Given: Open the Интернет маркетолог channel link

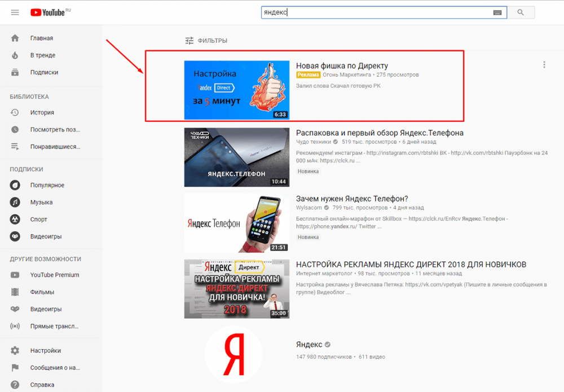Looking at the screenshot, I should pyautogui.click(x=324, y=274).
